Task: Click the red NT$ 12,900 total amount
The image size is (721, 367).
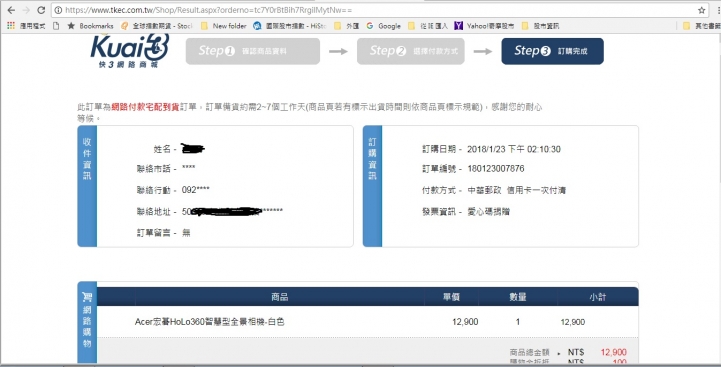Action: click(613, 352)
